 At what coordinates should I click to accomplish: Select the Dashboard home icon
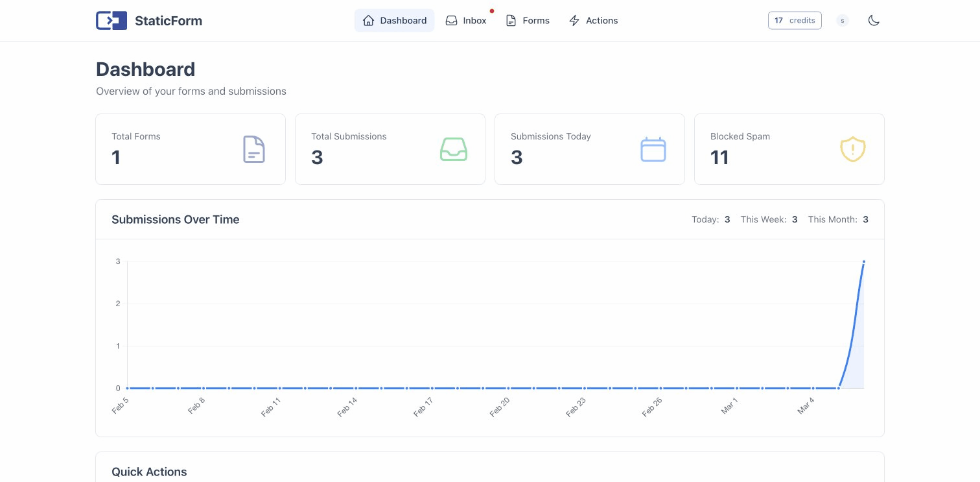coord(368,20)
